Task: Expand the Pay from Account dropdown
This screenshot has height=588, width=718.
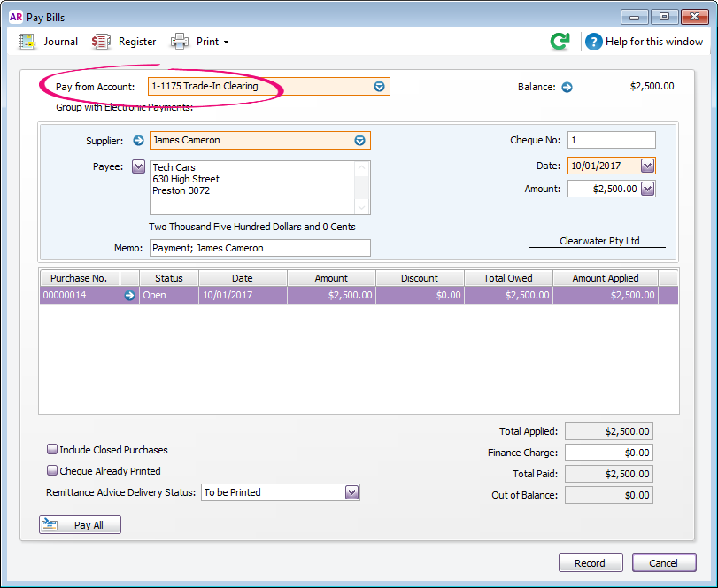Action: (x=380, y=87)
